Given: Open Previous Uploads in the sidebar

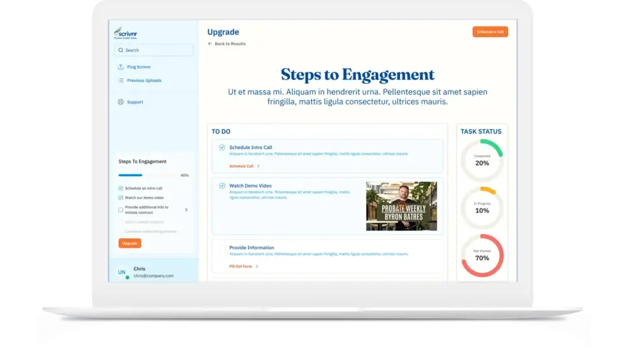Looking at the screenshot, I should point(144,81).
